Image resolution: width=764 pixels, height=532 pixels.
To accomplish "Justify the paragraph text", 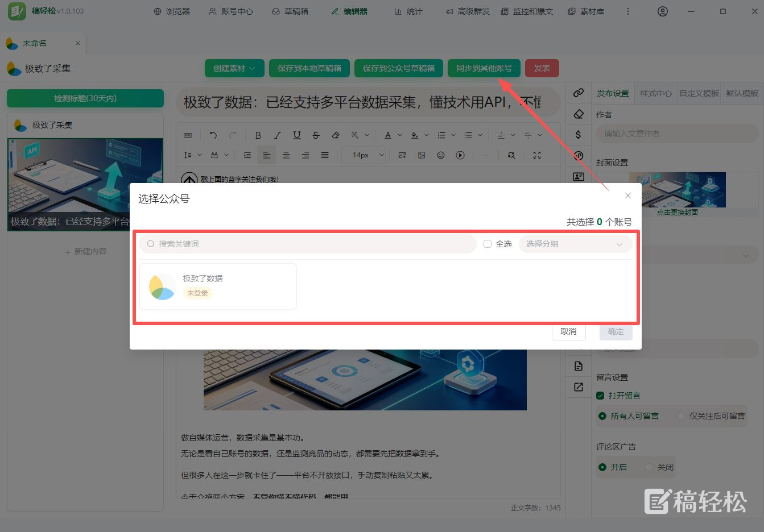I will pos(325,155).
